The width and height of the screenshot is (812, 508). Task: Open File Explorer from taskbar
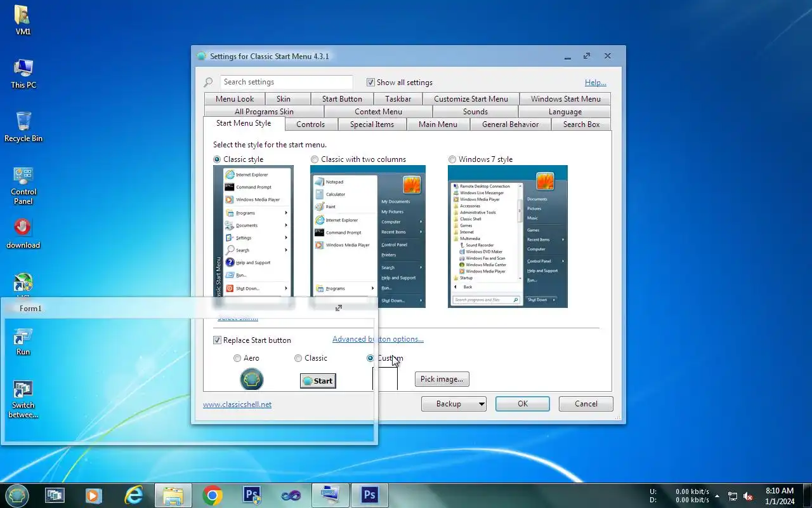tap(173, 496)
